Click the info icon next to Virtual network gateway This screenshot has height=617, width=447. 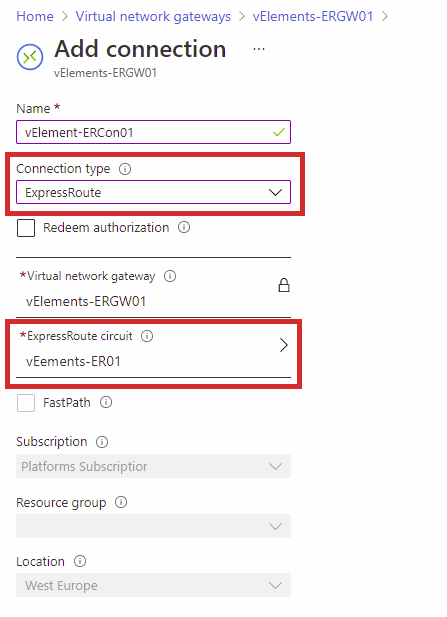click(170, 276)
